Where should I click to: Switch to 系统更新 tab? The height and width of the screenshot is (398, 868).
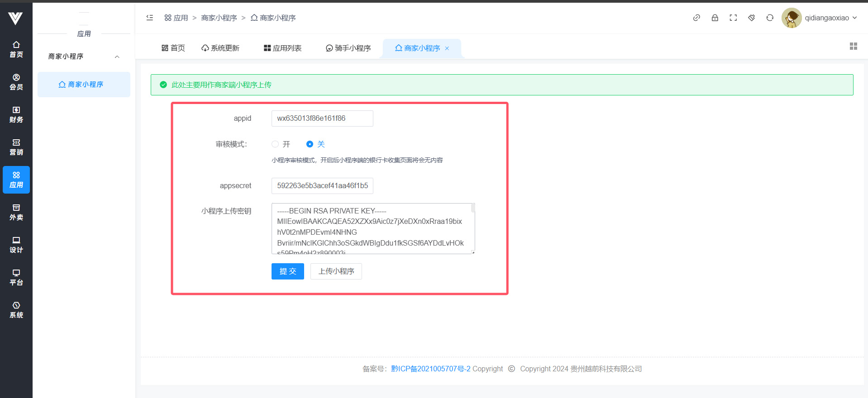point(220,48)
